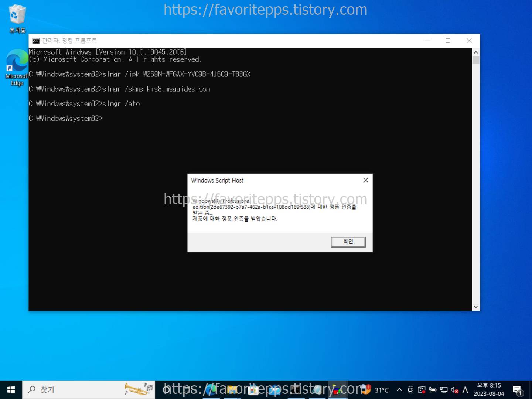
Task: Open the Meet Now tray icon
Action: tap(410, 390)
